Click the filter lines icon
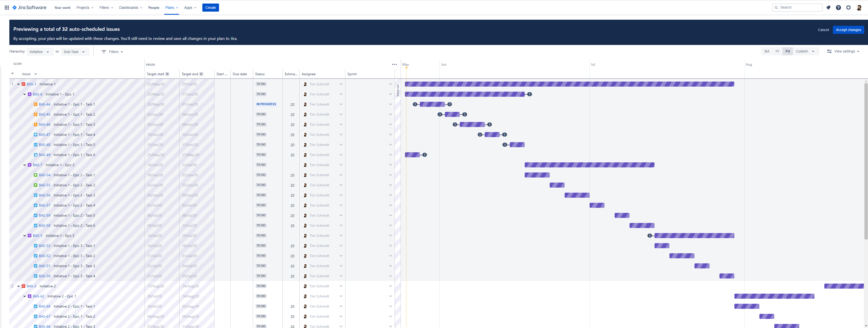This screenshot has height=328, width=868. coord(104,52)
